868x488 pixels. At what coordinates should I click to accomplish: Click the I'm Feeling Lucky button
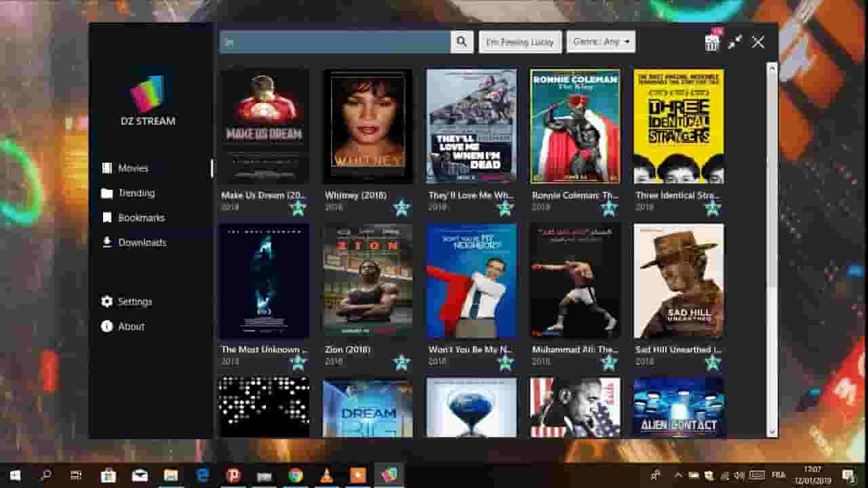520,42
